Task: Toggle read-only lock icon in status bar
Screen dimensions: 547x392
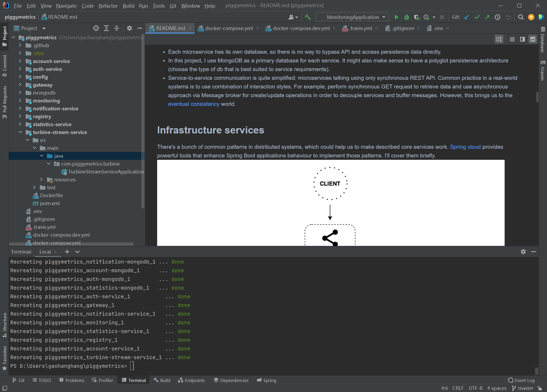Action: [540, 388]
